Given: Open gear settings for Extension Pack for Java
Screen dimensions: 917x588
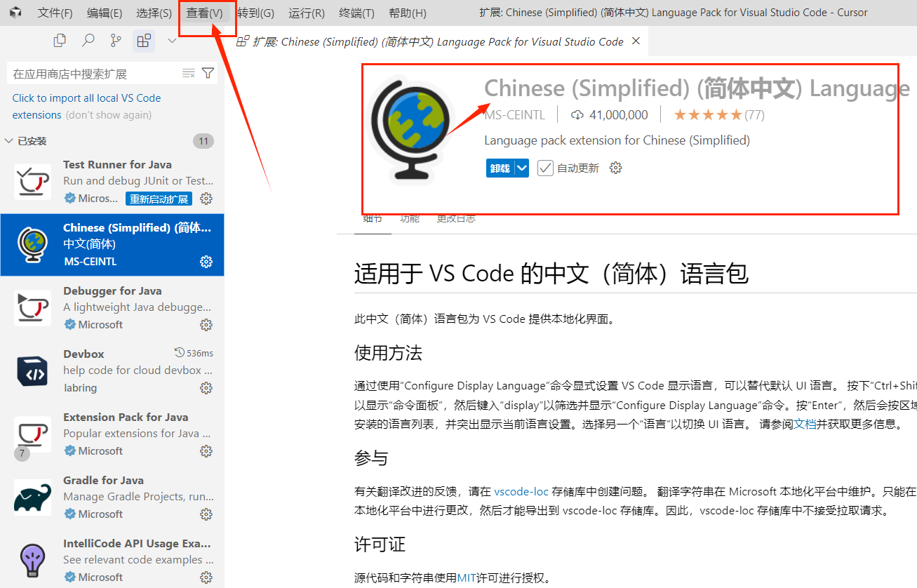Looking at the screenshot, I should pos(206,451).
